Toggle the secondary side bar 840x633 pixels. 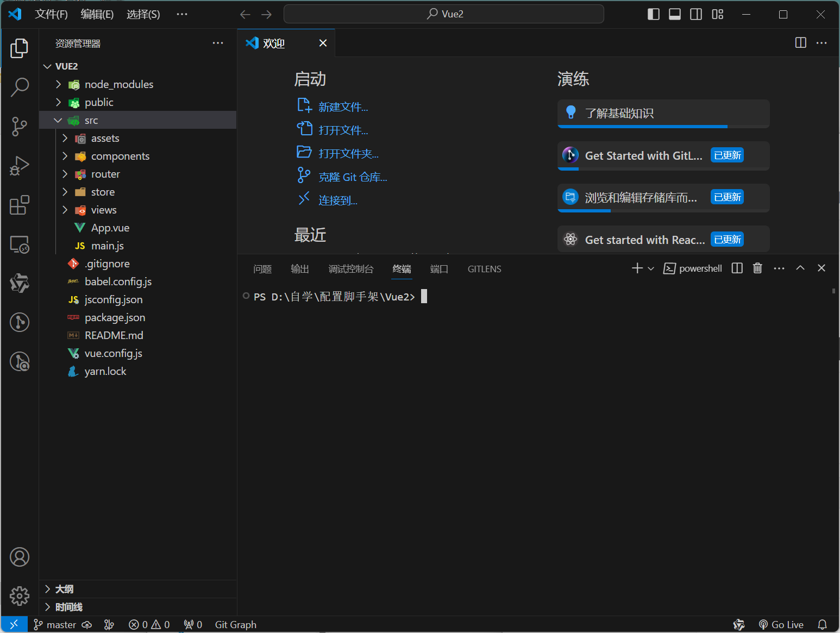[x=696, y=14]
